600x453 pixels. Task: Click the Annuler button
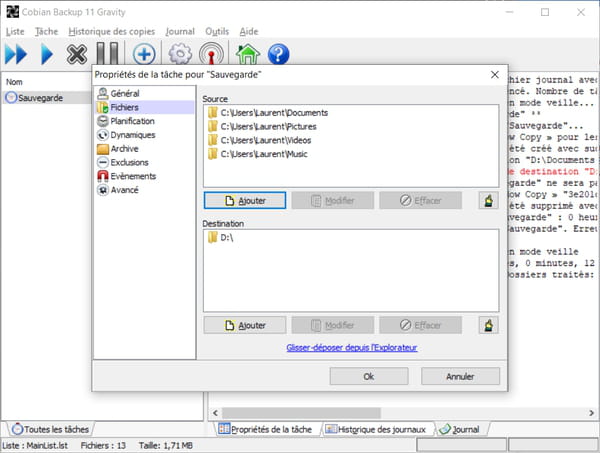click(x=460, y=376)
